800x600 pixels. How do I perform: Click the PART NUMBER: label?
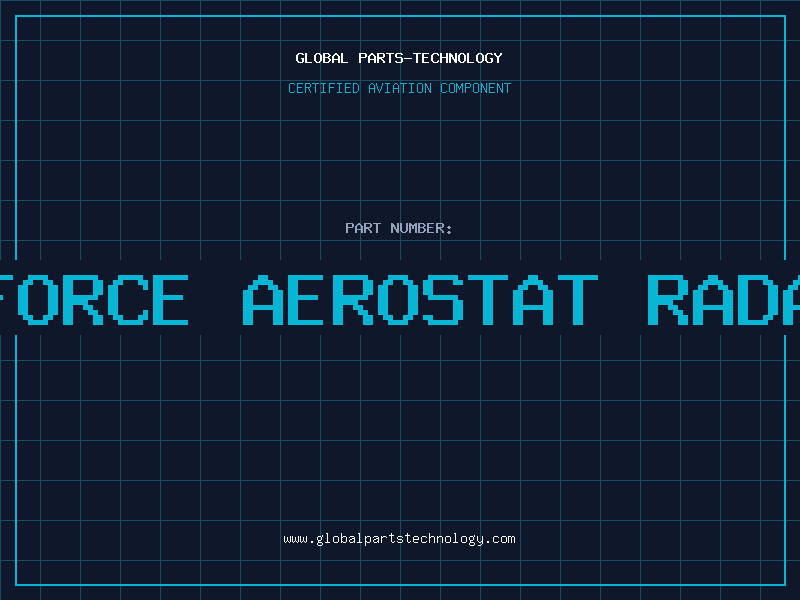[x=399, y=228]
